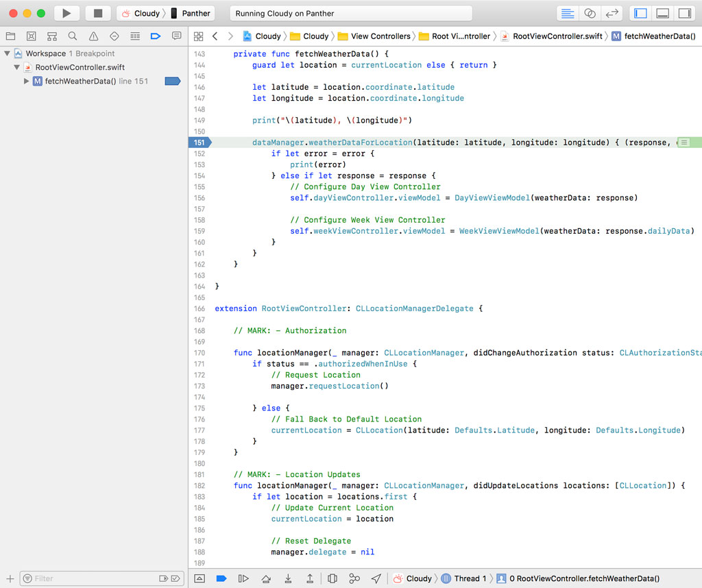The height and width of the screenshot is (588, 702).
Task: Hide the Navigator panel
Action: tap(640, 12)
